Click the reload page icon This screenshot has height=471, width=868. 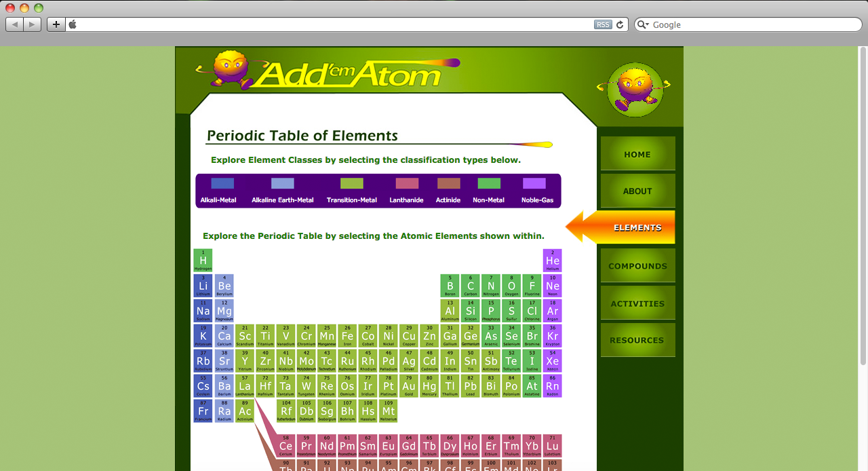619,24
